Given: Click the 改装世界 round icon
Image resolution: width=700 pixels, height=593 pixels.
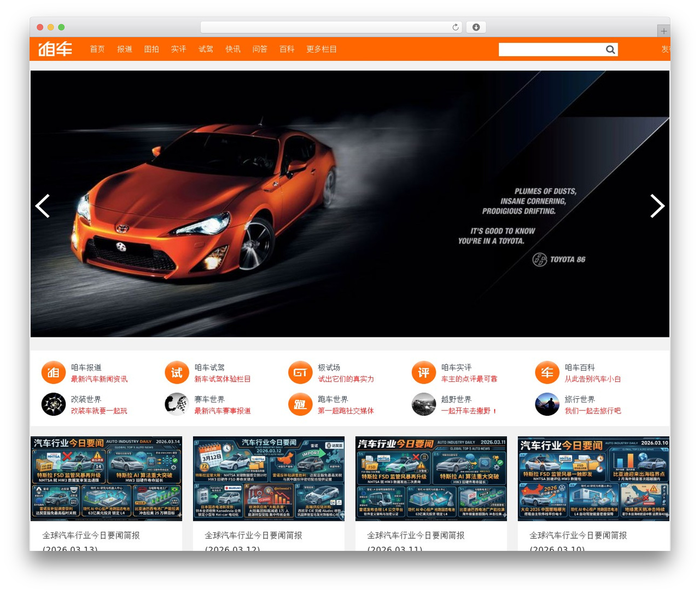Looking at the screenshot, I should pos(54,405).
